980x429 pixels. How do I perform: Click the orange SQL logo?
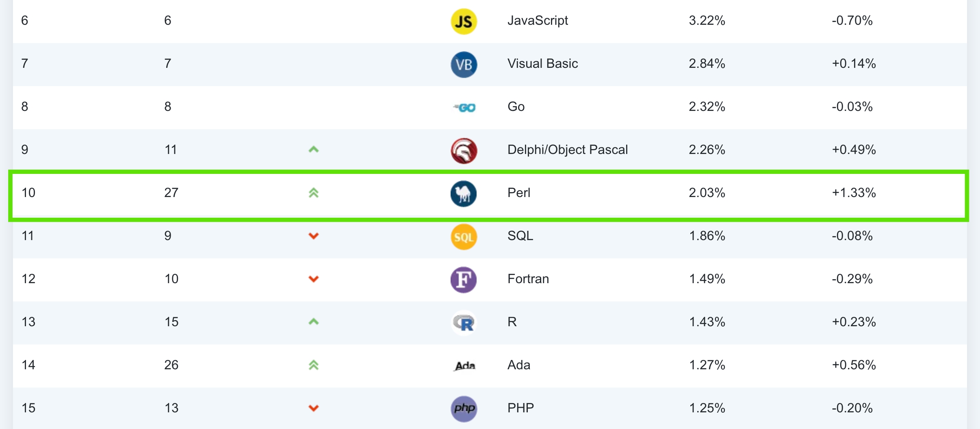pyautogui.click(x=464, y=237)
